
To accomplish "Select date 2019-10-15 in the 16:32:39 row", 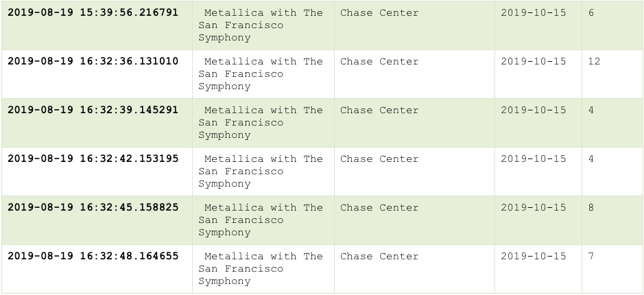I will (x=534, y=110).
